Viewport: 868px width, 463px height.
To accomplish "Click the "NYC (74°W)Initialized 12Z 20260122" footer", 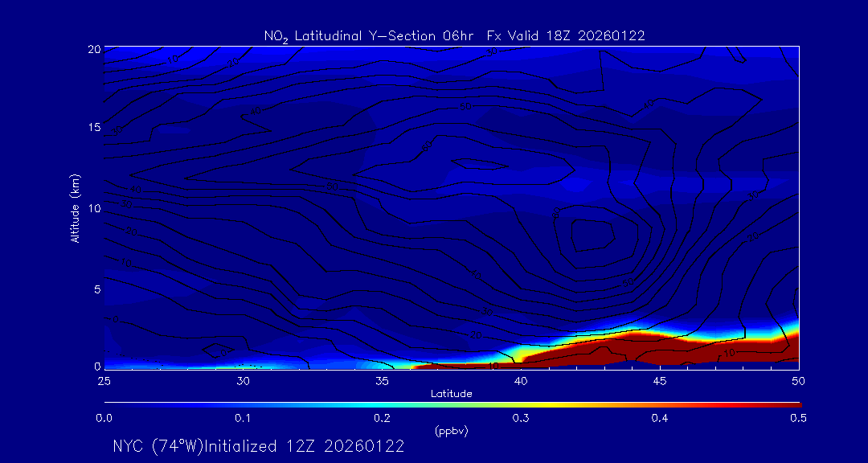I will coord(258,446).
